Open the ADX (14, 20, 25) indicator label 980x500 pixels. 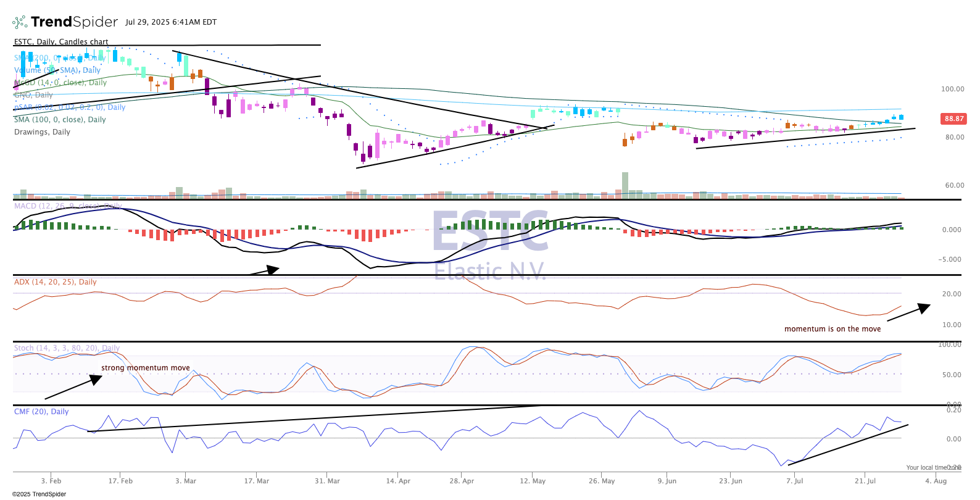55,282
